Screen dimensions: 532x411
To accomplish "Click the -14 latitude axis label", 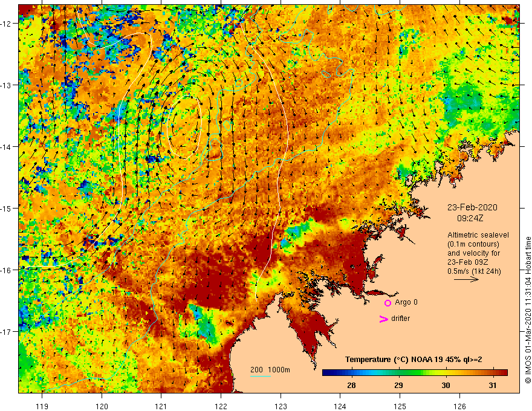I will pyautogui.click(x=7, y=147).
